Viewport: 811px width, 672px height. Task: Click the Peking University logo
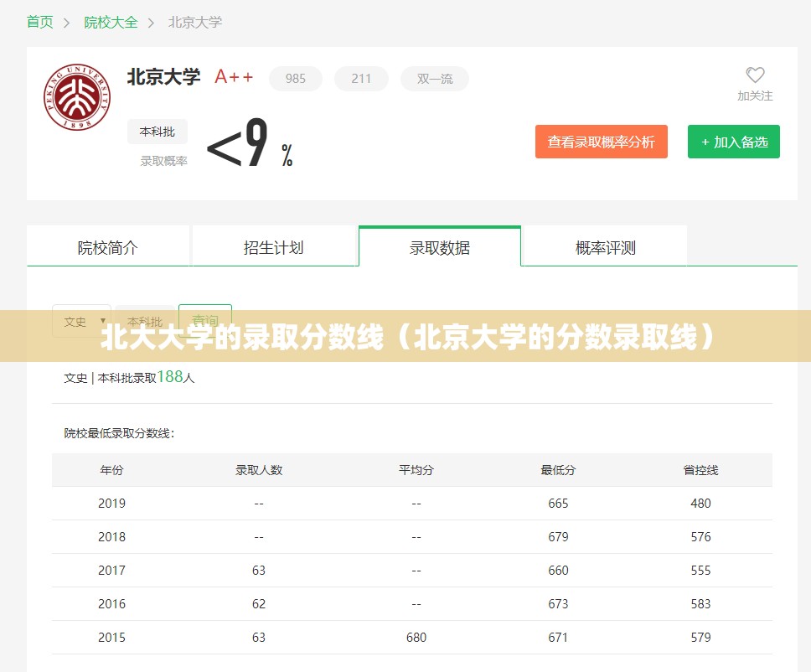77,97
